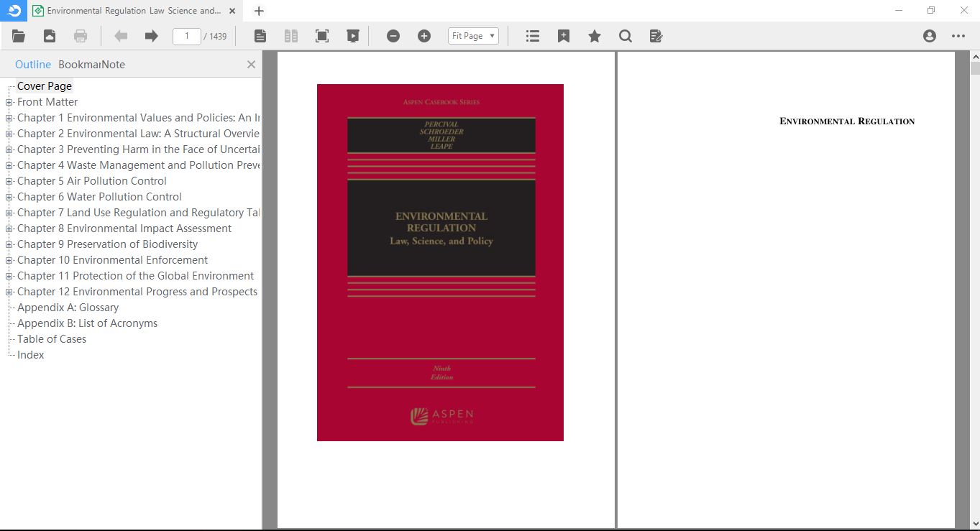Close the current document tab
980x531 pixels.
(234, 11)
